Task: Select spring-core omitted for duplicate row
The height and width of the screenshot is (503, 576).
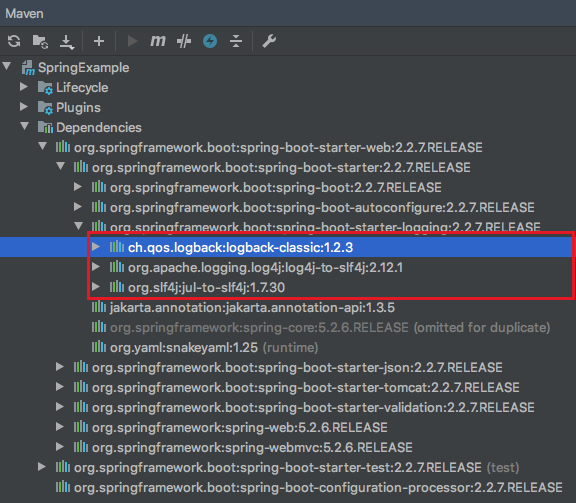Action: [288, 327]
